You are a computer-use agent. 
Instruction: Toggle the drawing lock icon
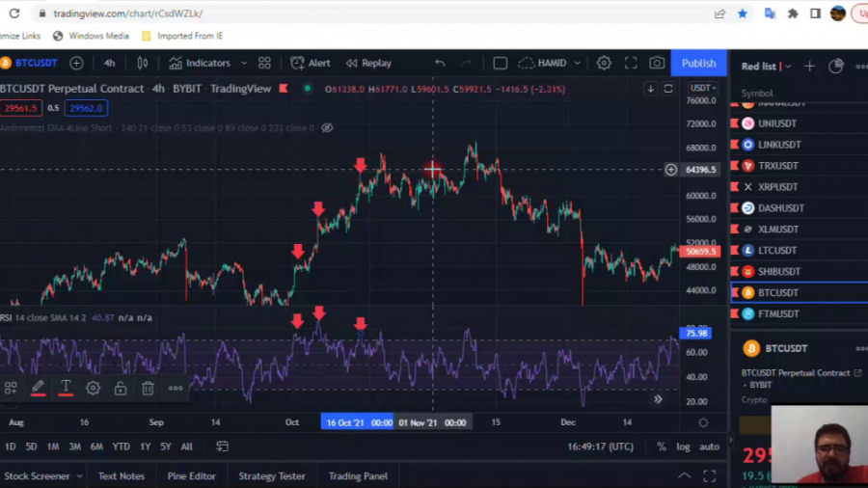(121, 388)
